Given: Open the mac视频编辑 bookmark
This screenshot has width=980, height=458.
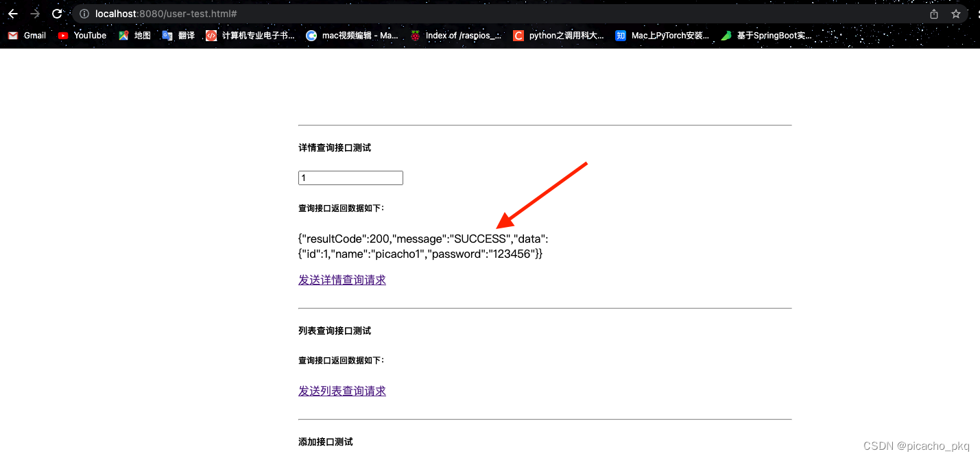Looking at the screenshot, I should (352, 36).
